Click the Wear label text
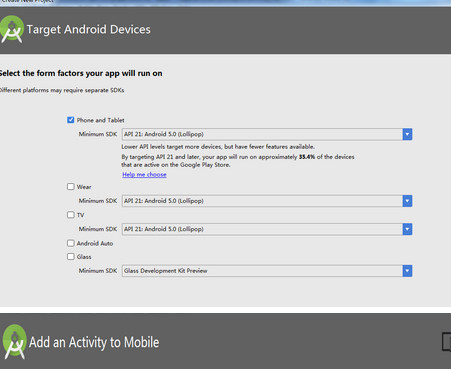 [84, 187]
